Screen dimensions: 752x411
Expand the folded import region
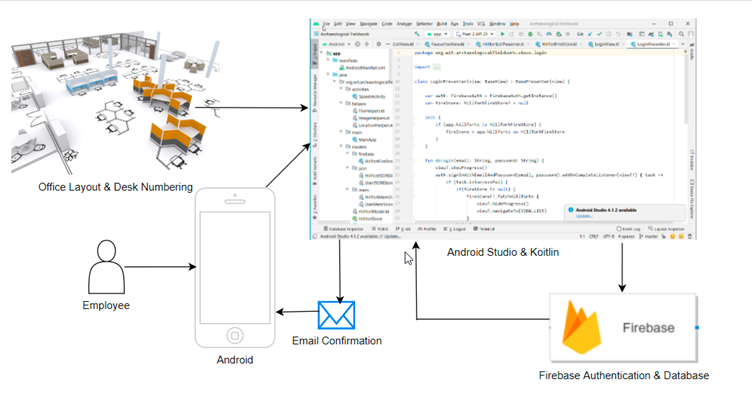tap(436, 67)
